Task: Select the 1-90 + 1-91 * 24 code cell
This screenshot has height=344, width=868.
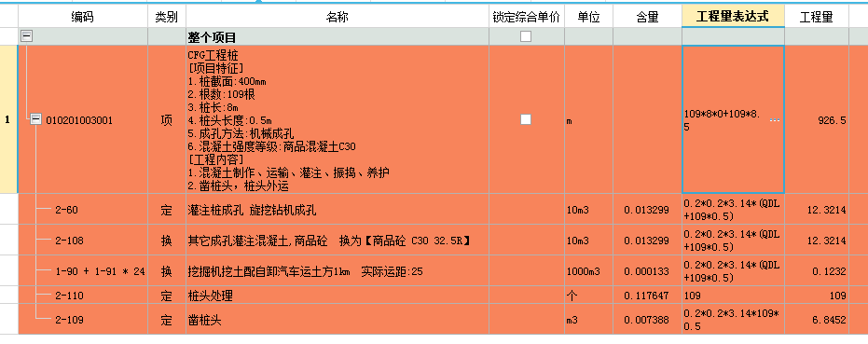Action: pyautogui.click(x=83, y=271)
